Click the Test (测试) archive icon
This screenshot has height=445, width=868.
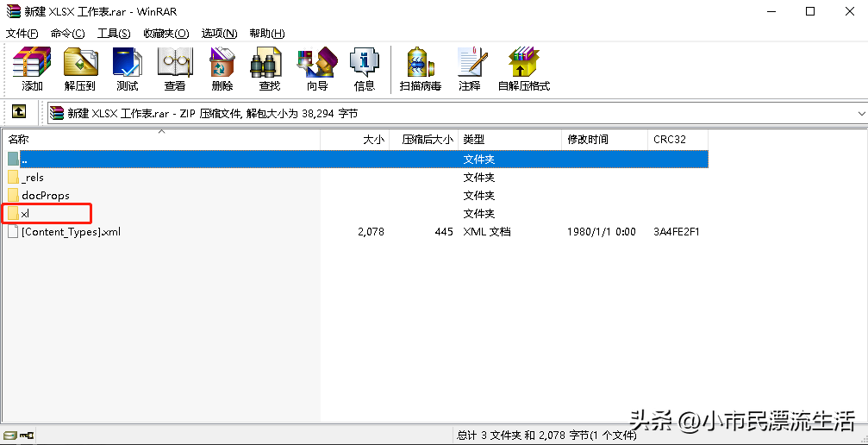click(128, 69)
